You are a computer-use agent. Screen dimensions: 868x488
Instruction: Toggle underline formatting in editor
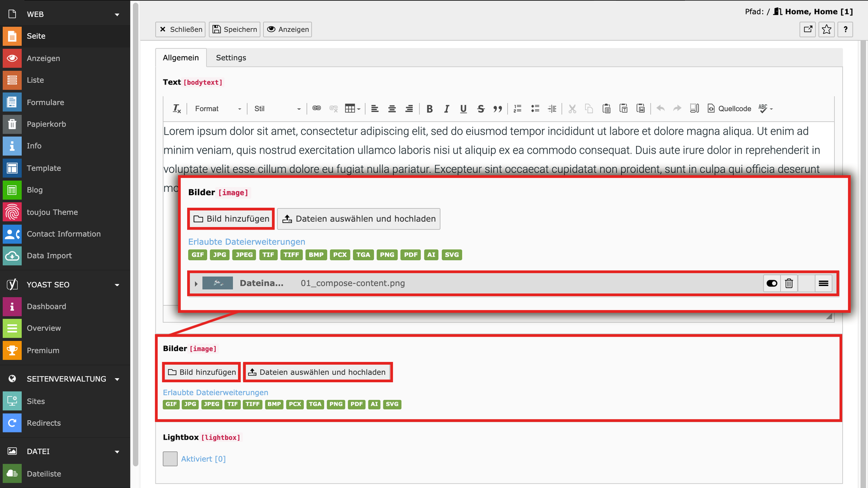pyautogui.click(x=463, y=109)
